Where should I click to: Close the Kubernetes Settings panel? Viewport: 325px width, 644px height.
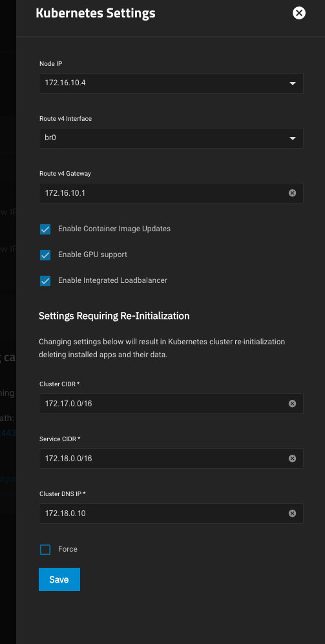[299, 13]
